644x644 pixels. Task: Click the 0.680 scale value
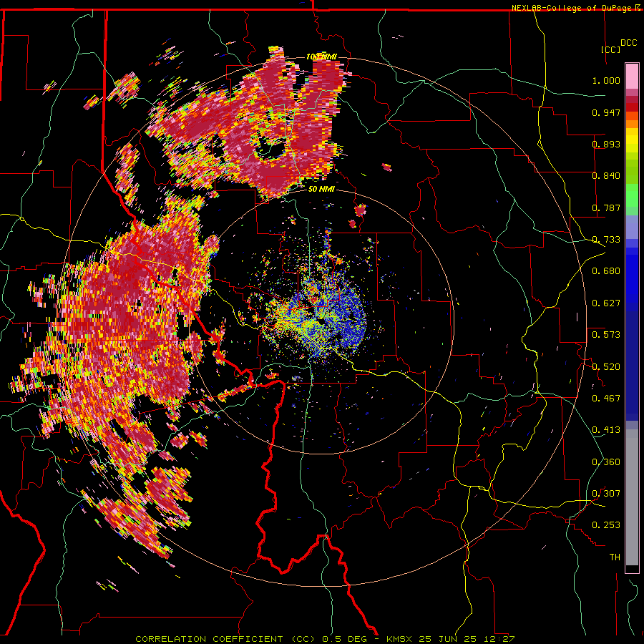tap(606, 271)
